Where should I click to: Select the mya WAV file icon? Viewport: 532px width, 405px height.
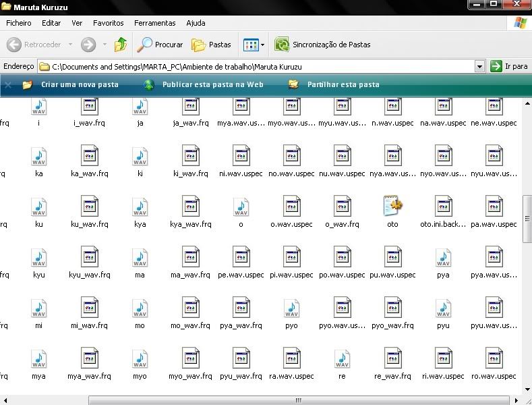tap(38, 358)
